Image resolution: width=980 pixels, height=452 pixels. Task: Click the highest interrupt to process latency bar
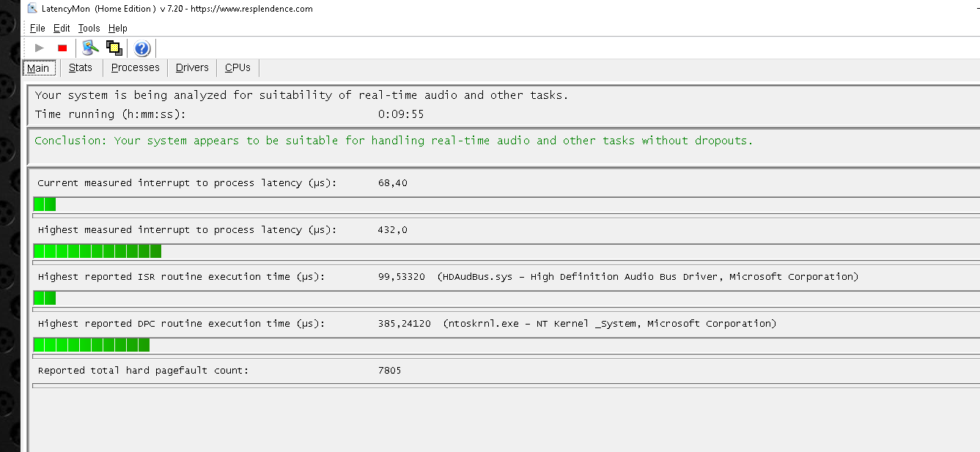(x=97, y=251)
